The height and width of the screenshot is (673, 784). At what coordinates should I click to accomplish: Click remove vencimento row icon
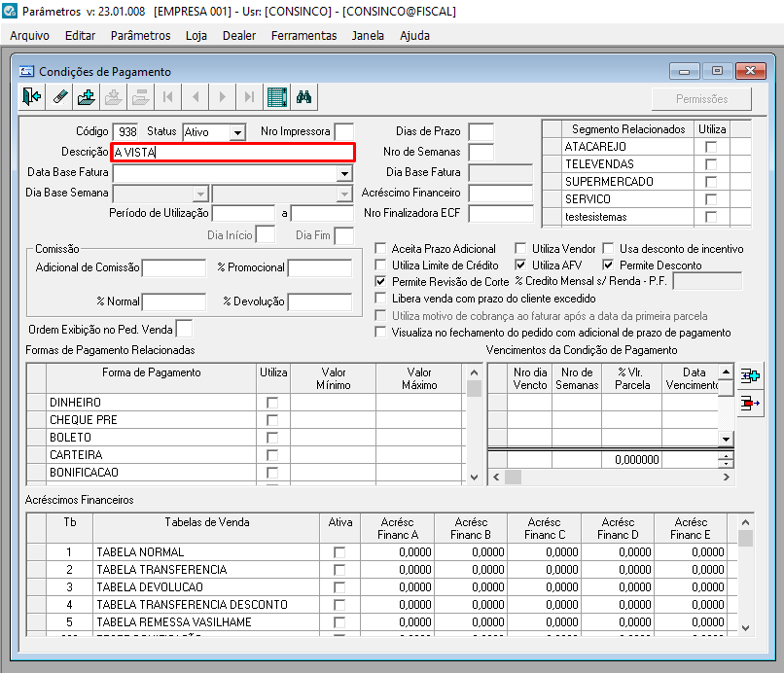[x=750, y=403]
